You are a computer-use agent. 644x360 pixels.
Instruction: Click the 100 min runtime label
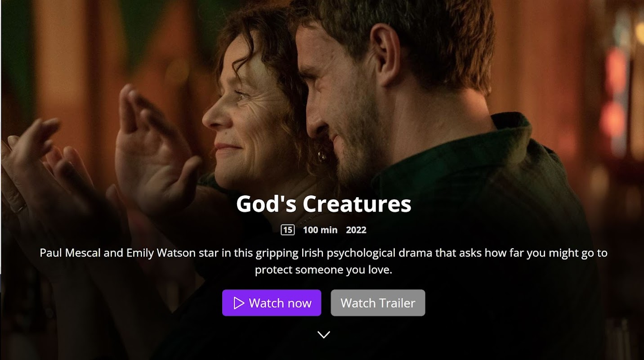(x=320, y=230)
